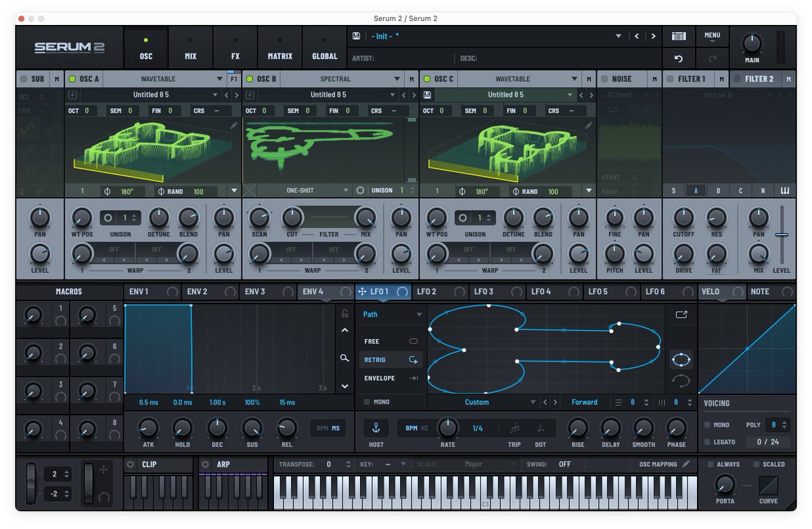
Task: Select the ENVELOPE LFO mode
Action: (x=391, y=378)
